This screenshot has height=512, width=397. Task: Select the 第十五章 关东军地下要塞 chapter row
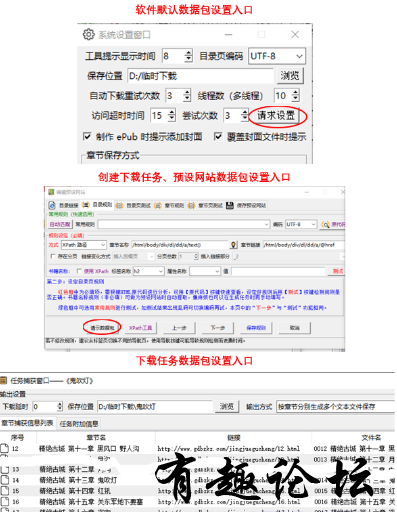pyautogui.click(x=198, y=501)
